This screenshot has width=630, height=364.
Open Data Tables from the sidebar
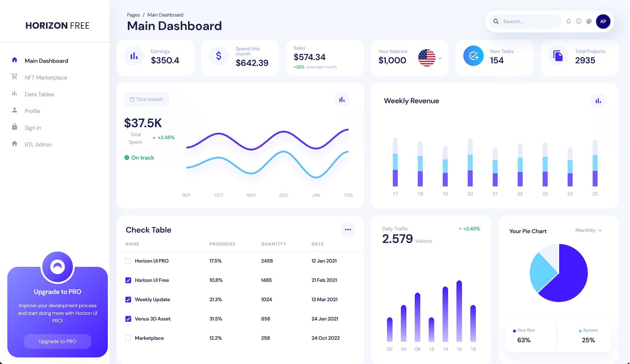point(39,94)
